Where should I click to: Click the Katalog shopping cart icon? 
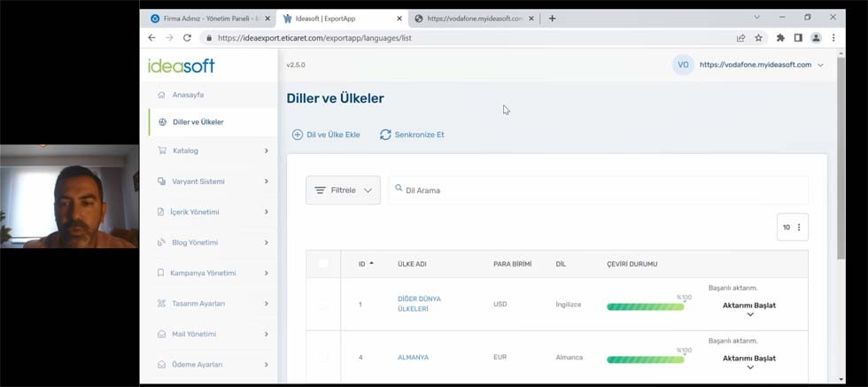tap(161, 151)
